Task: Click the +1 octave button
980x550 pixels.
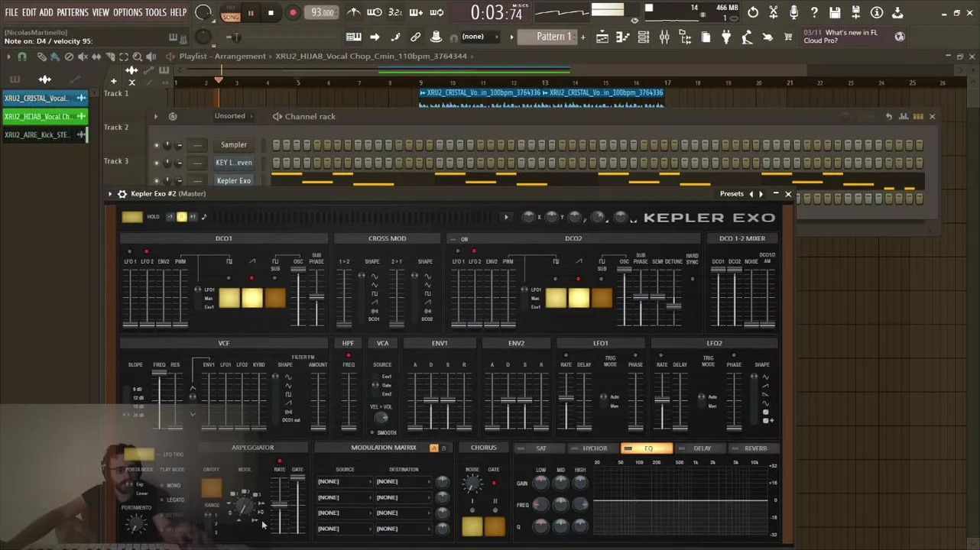Action: [193, 217]
